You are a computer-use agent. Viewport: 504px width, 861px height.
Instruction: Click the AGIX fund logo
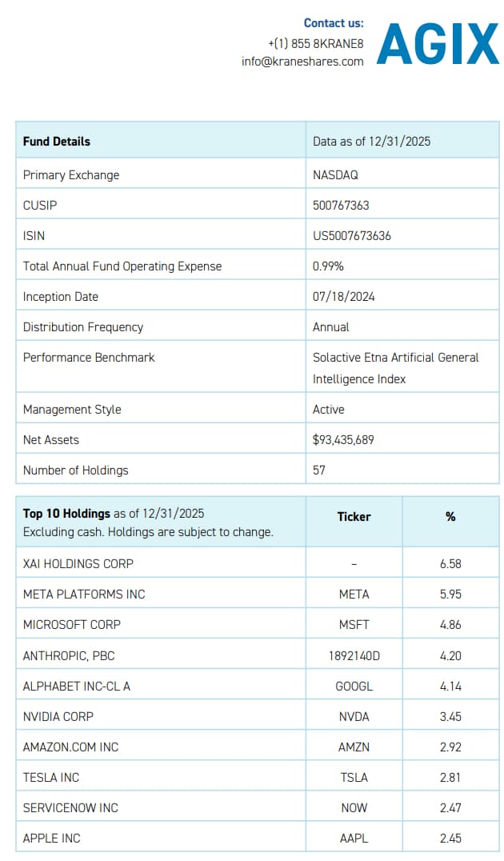pos(438,44)
